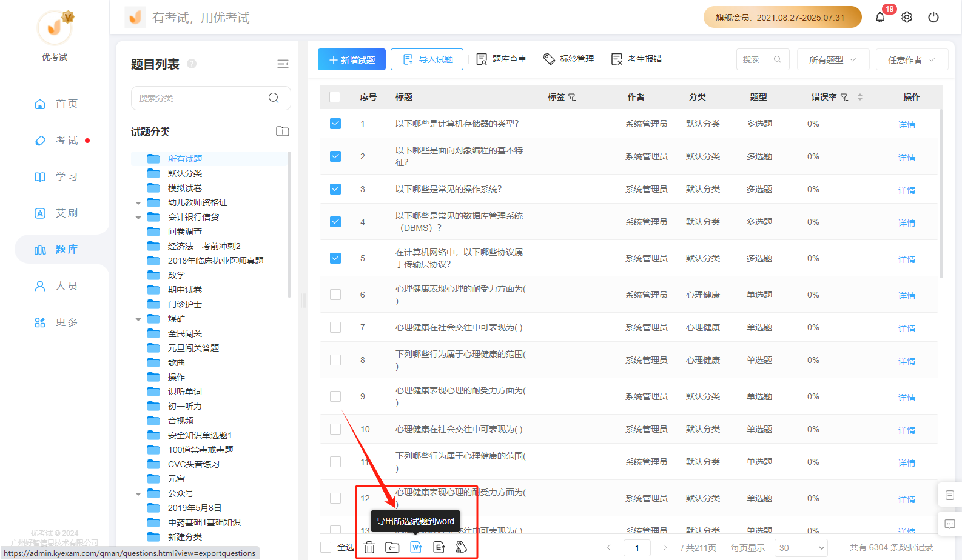The width and height of the screenshot is (962, 560).
Task: Expand 煤矿 category arrow
Action: pyautogui.click(x=138, y=319)
